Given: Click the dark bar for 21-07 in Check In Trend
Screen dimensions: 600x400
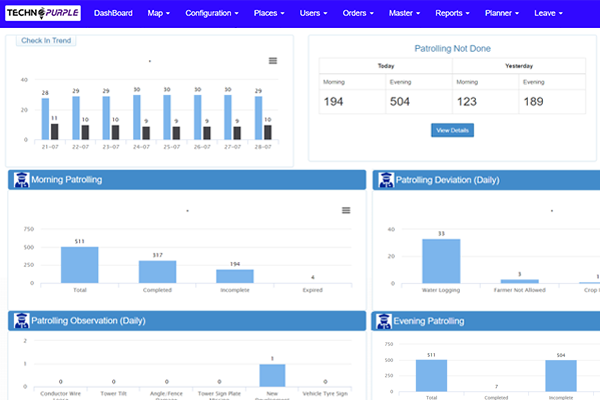Looking at the screenshot, I should 55,132.
